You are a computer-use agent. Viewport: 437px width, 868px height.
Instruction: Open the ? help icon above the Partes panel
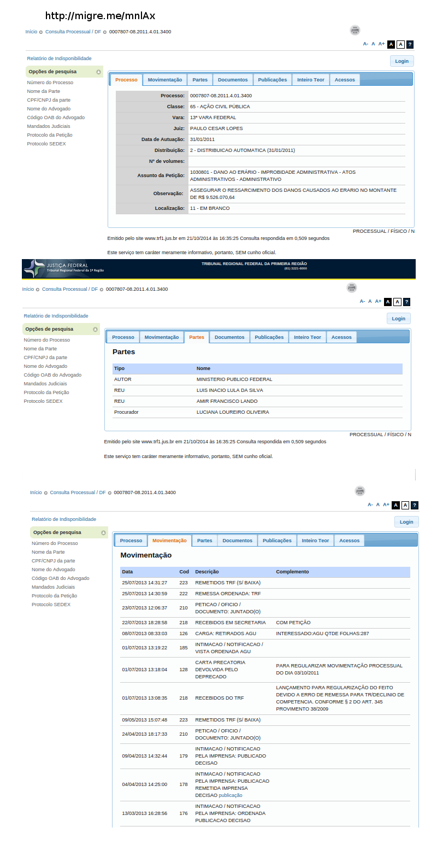click(x=406, y=302)
